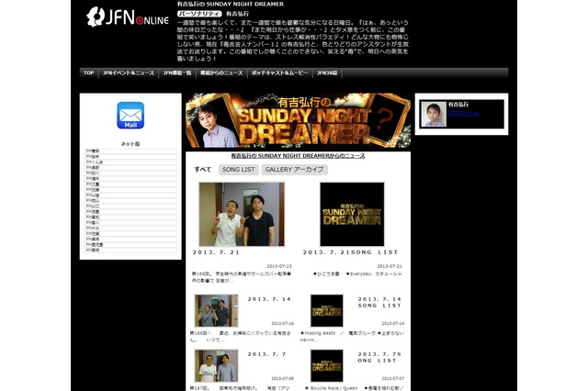Screen dimensions: 588x391
Task: Select FM長野 in the ネット局 list
Action: [130, 167]
